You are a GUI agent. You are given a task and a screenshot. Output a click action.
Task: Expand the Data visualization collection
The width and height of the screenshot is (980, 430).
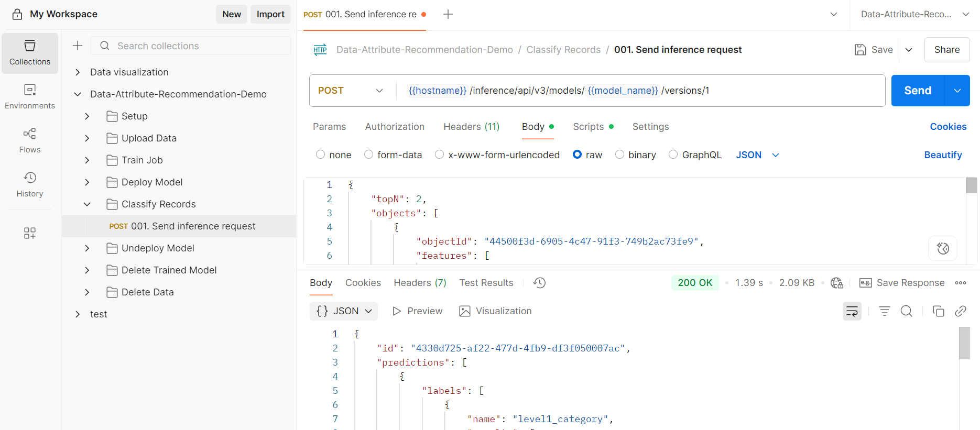(78, 72)
